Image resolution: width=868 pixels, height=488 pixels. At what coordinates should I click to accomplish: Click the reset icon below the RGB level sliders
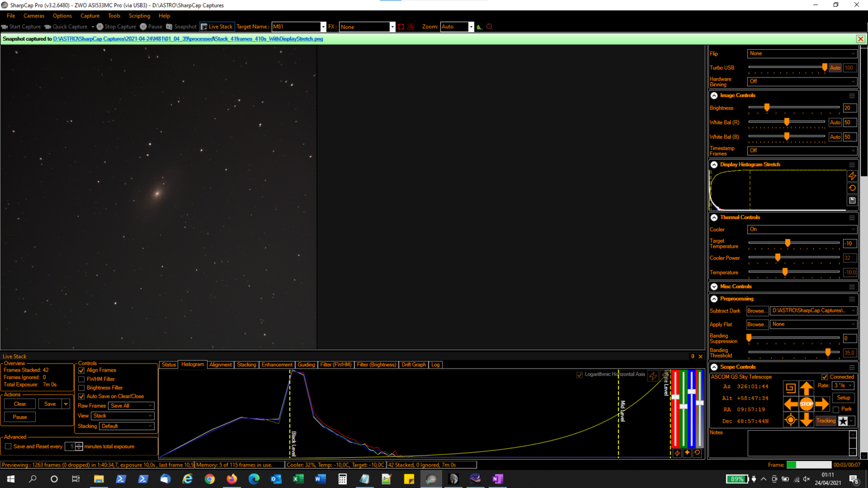pos(696,453)
